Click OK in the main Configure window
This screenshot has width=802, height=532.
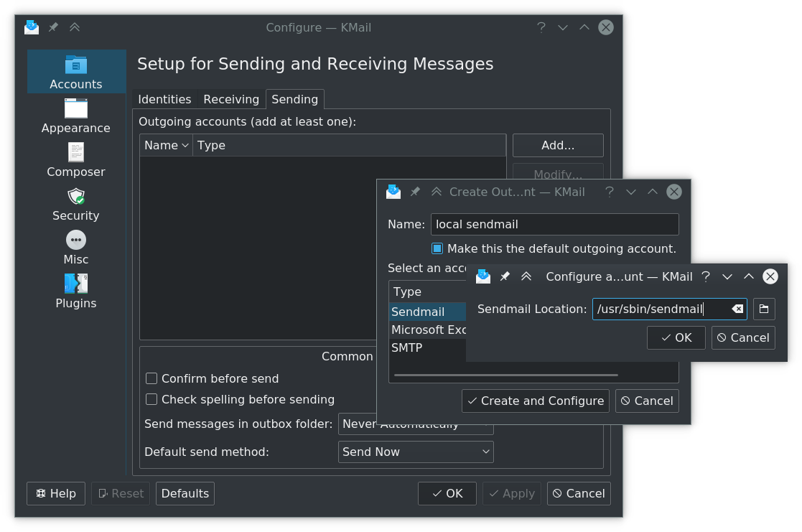(x=447, y=494)
